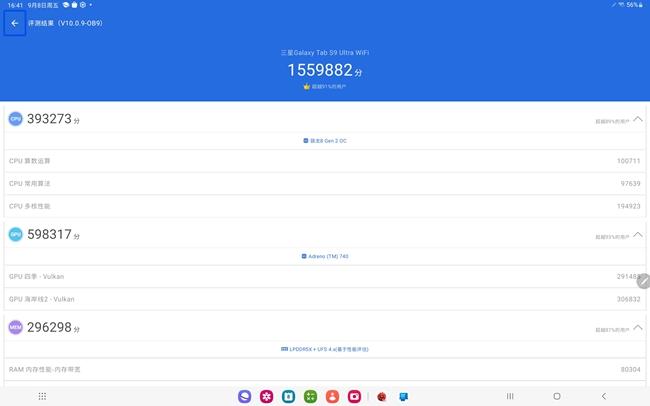This screenshot has height=406, width=650.
Task: Tap the chip icon beside Adreno 740 label
Action: point(304,256)
